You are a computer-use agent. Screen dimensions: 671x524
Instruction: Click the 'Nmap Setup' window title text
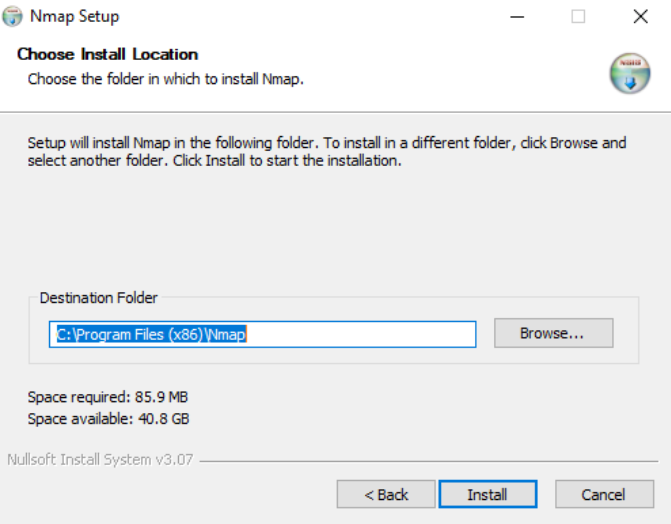[74, 16]
